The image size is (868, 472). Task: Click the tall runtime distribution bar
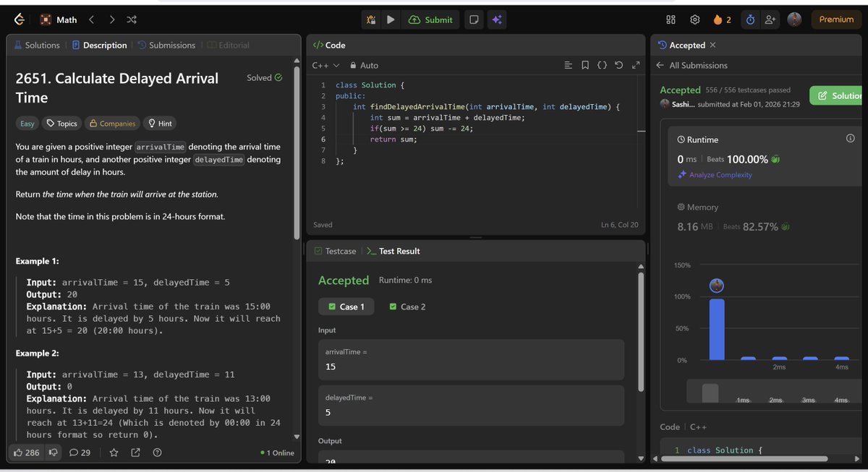pos(717,329)
